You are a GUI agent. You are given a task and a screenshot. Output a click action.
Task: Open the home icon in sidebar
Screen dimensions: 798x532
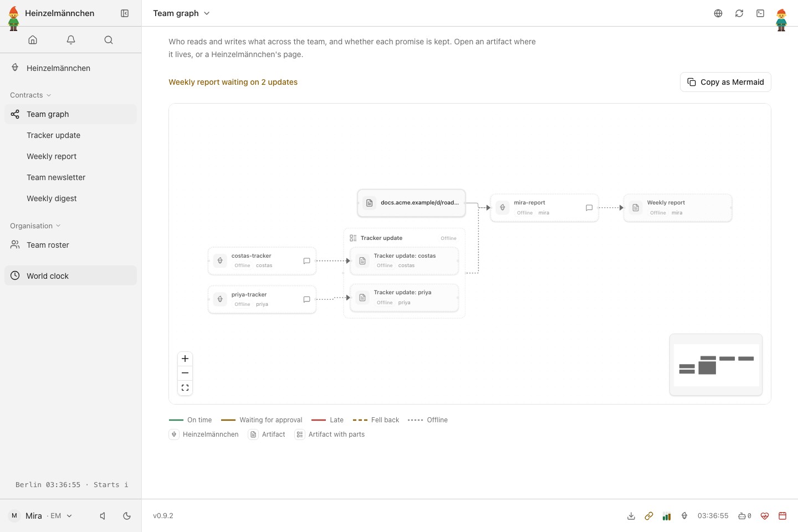tap(33, 40)
